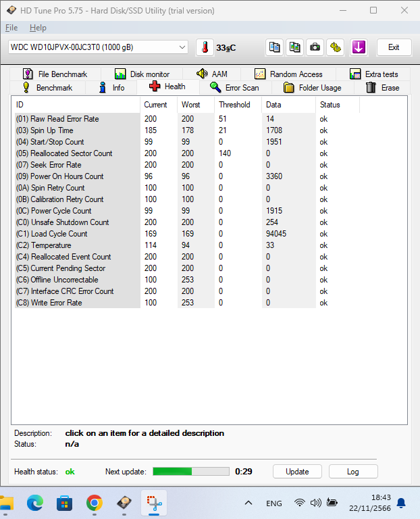Click the volume speaker icon

click(x=315, y=503)
